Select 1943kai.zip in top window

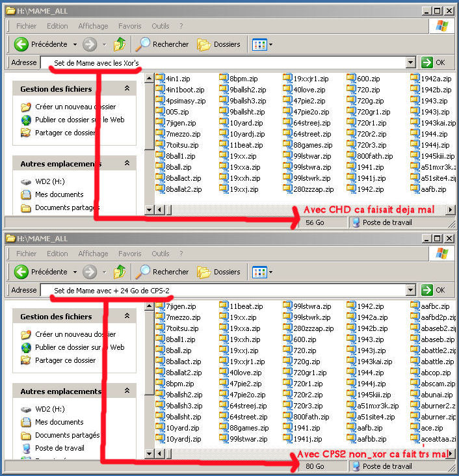click(x=433, y=123)
